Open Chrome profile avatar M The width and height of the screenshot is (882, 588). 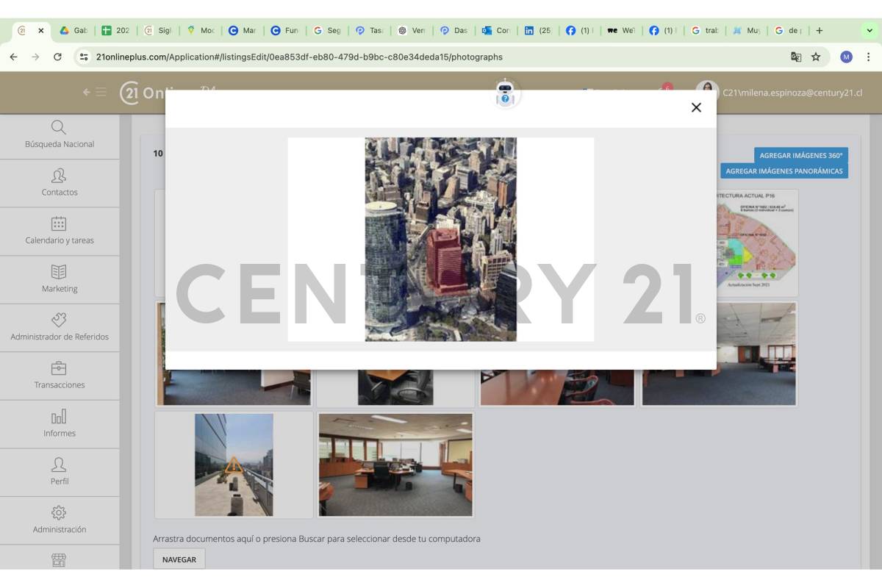[x=846, y=57]
